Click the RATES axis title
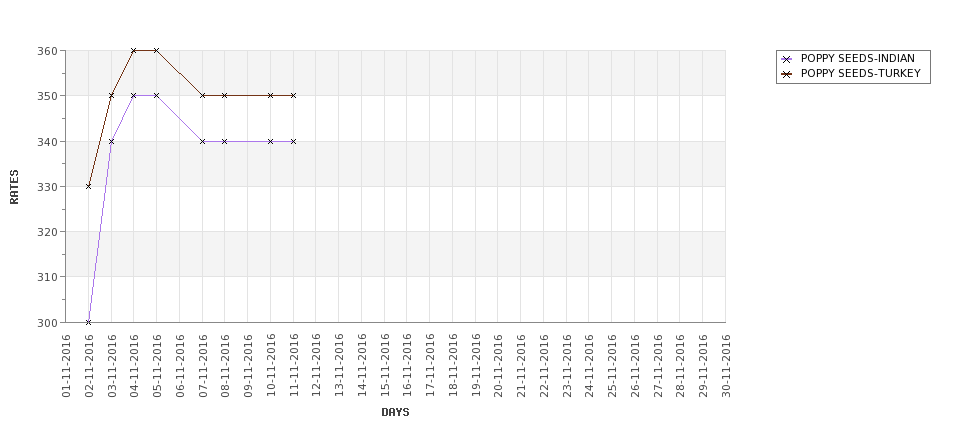 [x=14, y=187]
